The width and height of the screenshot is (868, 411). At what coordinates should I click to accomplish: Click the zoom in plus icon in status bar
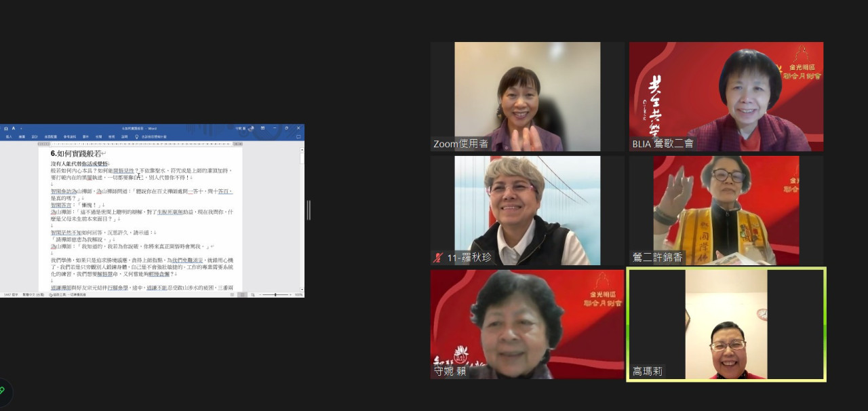click(290, 295)
